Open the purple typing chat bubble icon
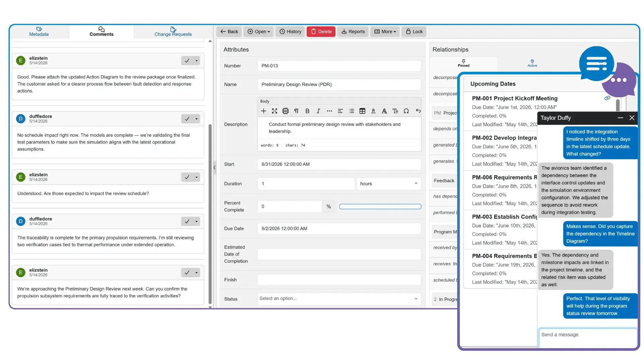 [620, 80]
